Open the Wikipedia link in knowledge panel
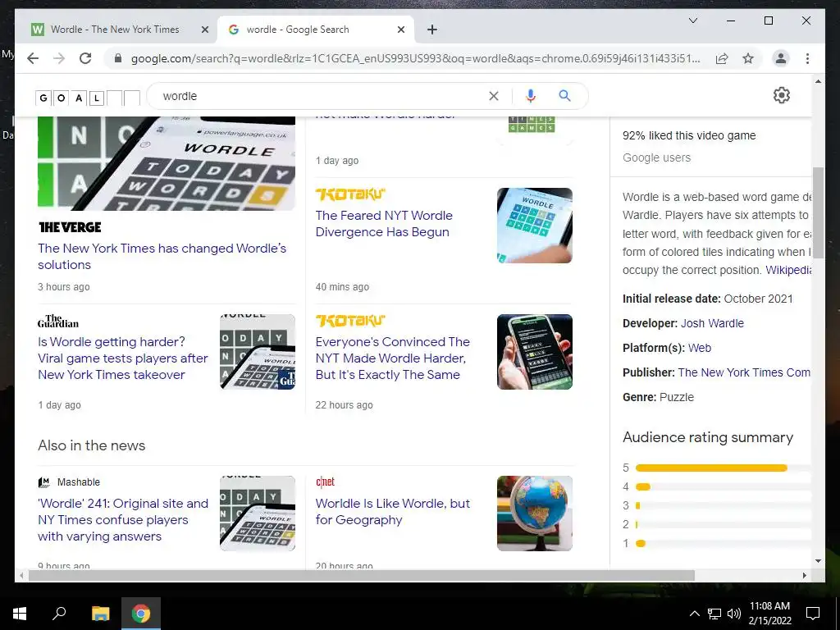The width and height of the screenshot is (840, 630). 788,270
